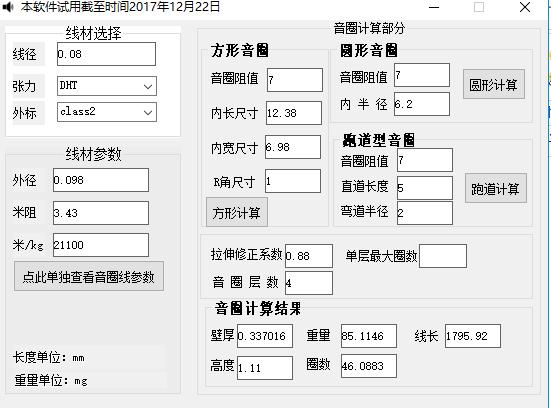The width and height of the screenshot is (551, 408).
Task: Click the 圆形计算 button
Action: click(x=494, y=84)
